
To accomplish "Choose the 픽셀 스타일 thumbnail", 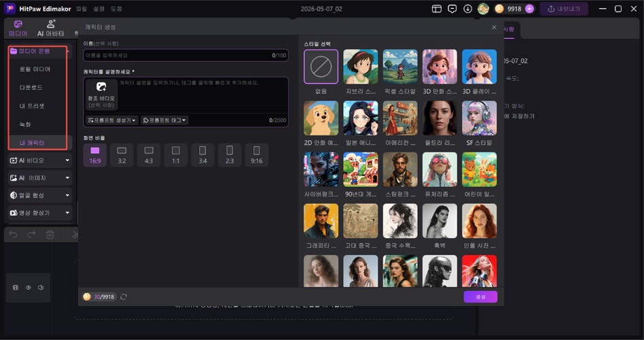I will [400, 67].
